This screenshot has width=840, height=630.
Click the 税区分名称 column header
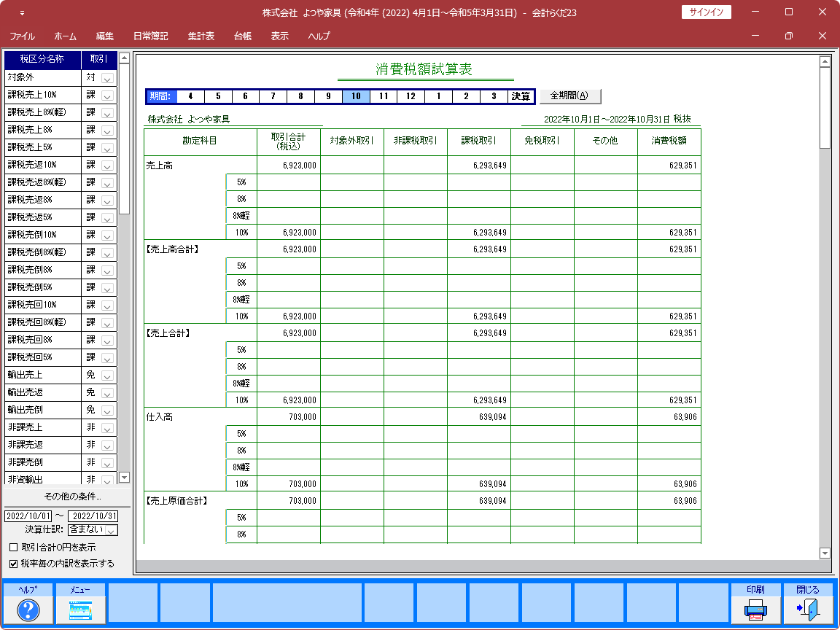(x=42, y=60)
